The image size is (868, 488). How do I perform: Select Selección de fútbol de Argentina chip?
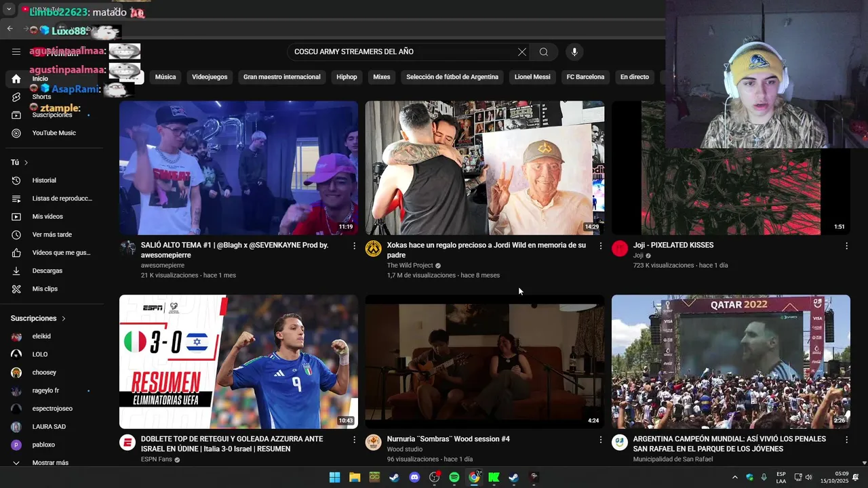[x=452, y=77]
